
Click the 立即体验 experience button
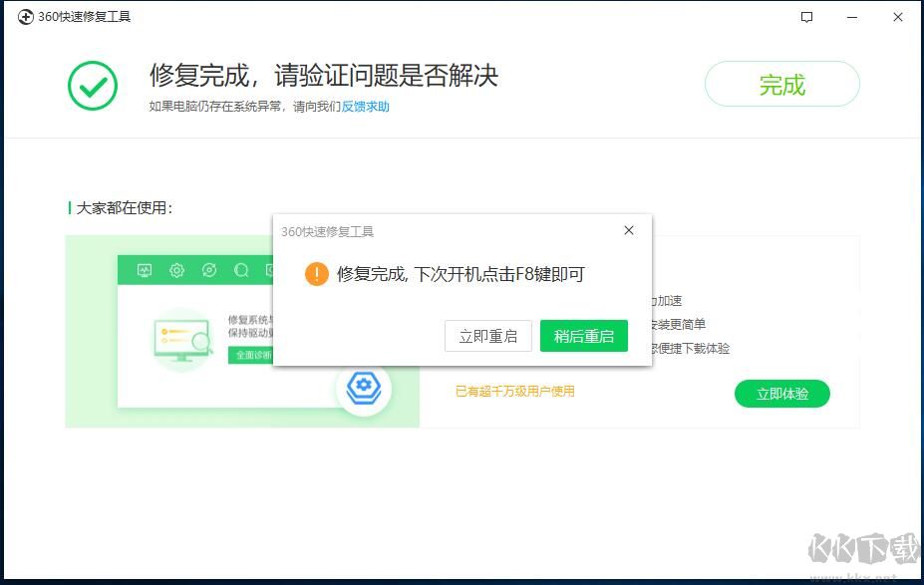(x=781, y=394)
